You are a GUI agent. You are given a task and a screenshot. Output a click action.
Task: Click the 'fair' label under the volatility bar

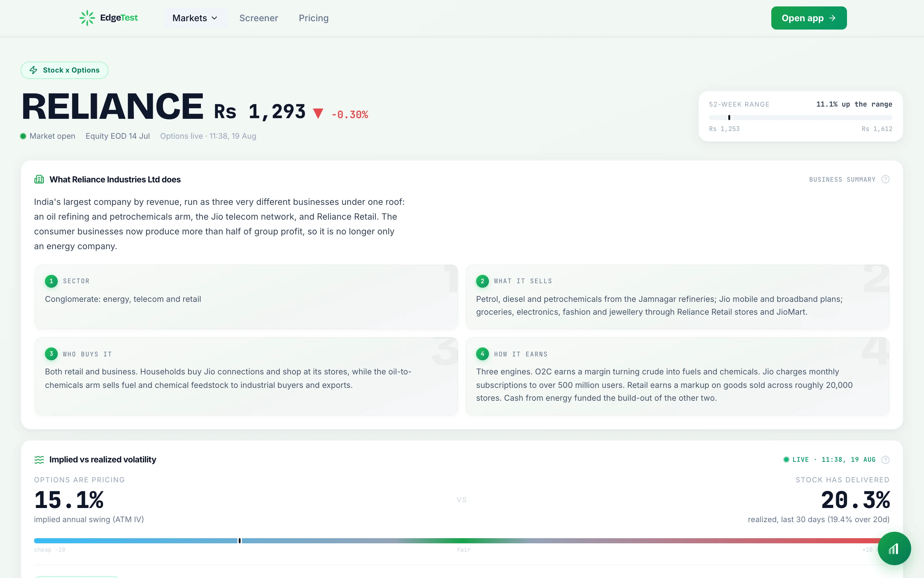[464, 550]
